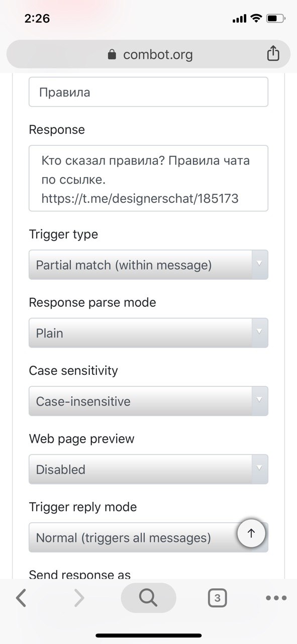Click inside the Response text area
Image resolution: width=297 pixels, height=644 pixels.
[148, 178]
